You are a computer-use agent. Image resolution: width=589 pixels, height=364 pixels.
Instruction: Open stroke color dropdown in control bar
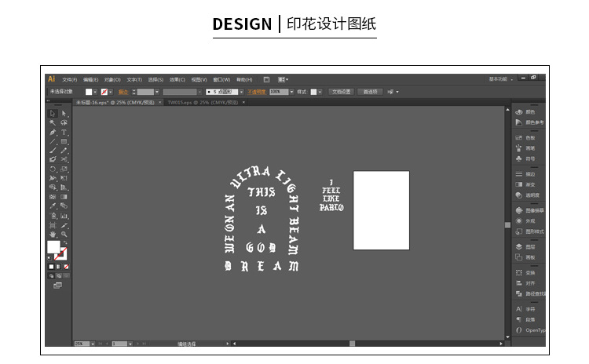111,92
